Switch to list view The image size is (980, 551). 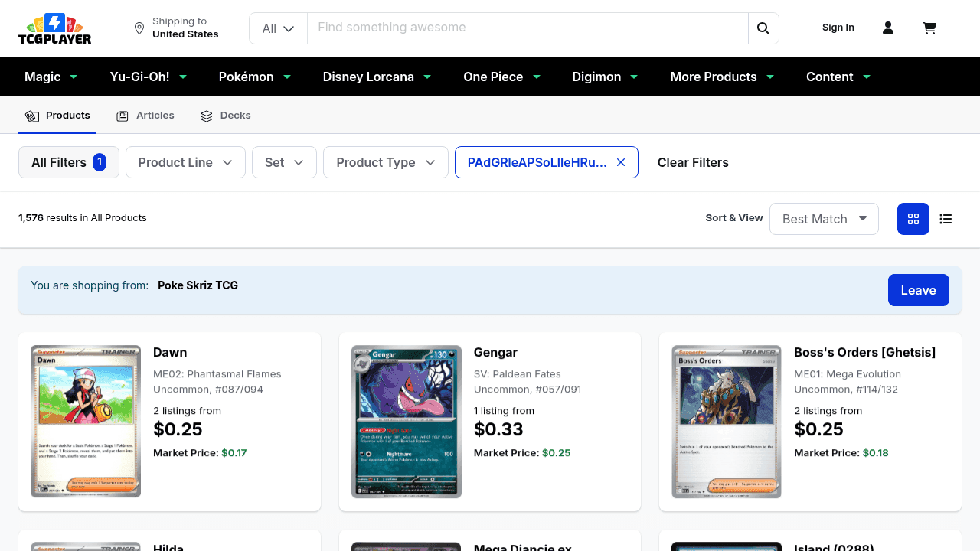(x=946, y=219)
